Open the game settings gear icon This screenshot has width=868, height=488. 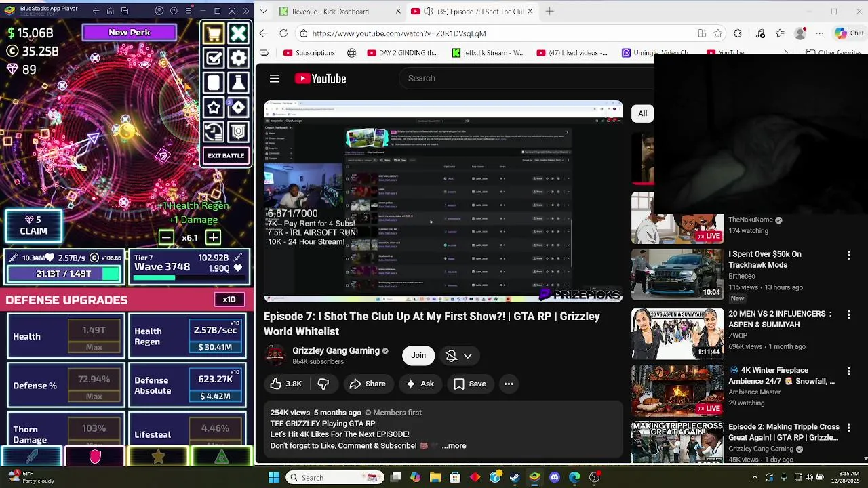click(x=238, y=58)
